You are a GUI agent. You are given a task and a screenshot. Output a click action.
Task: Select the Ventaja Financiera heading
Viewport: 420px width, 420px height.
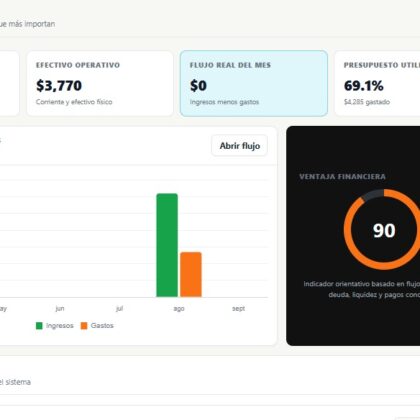[x=342, y=177]
